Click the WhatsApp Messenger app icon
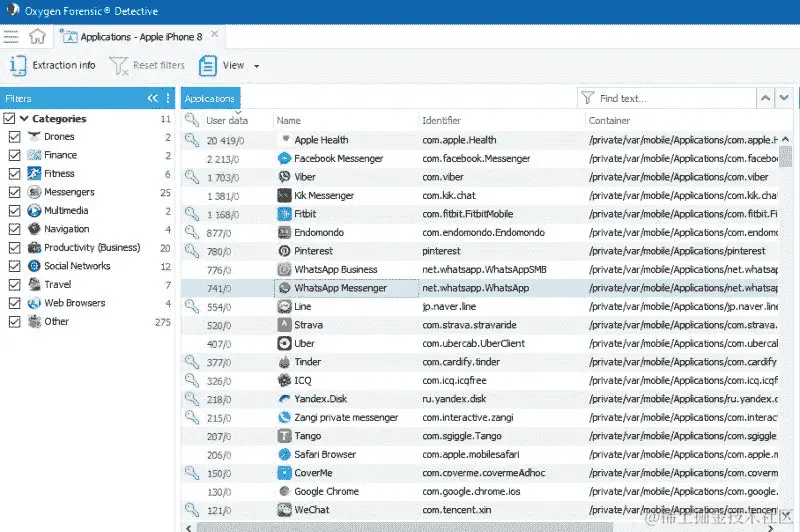The image size is (800, 532). tap(284, 288)
